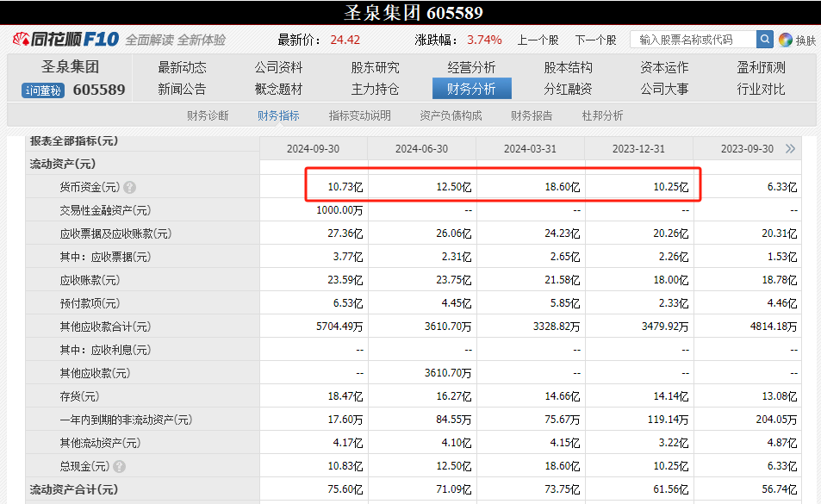Screen dimensions: 821x504
Task: Click the 同花顺 F10 logo
Action: click(66, 40)
